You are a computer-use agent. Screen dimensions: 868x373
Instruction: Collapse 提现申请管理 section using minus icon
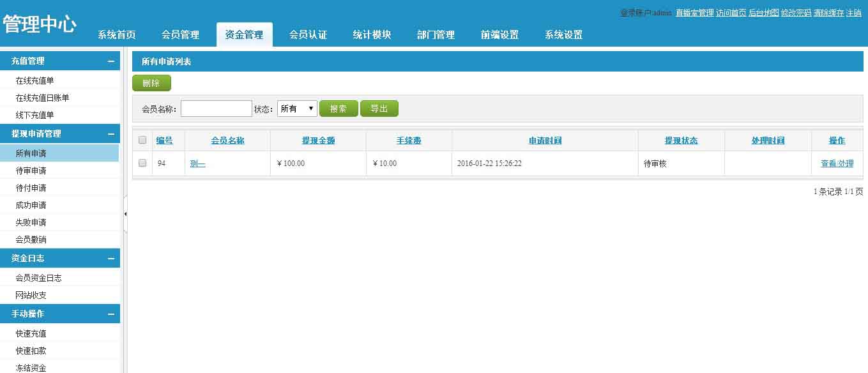coord(110,134)
